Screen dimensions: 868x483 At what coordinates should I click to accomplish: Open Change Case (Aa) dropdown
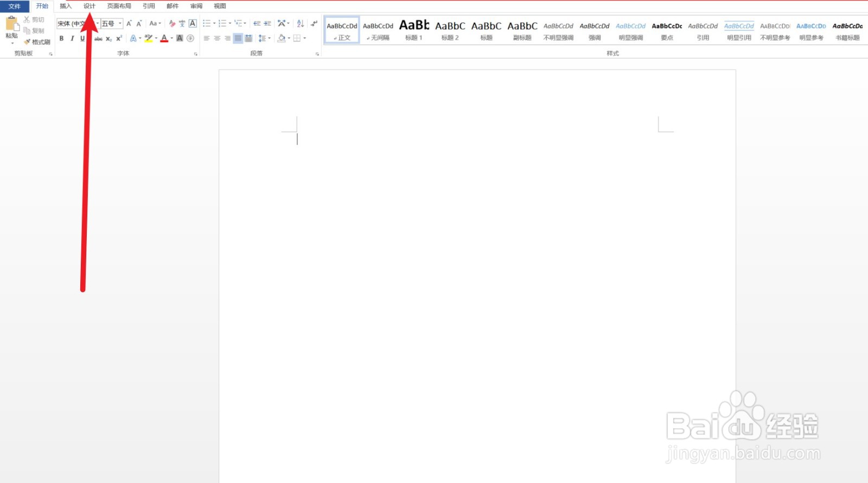[155, 23]
